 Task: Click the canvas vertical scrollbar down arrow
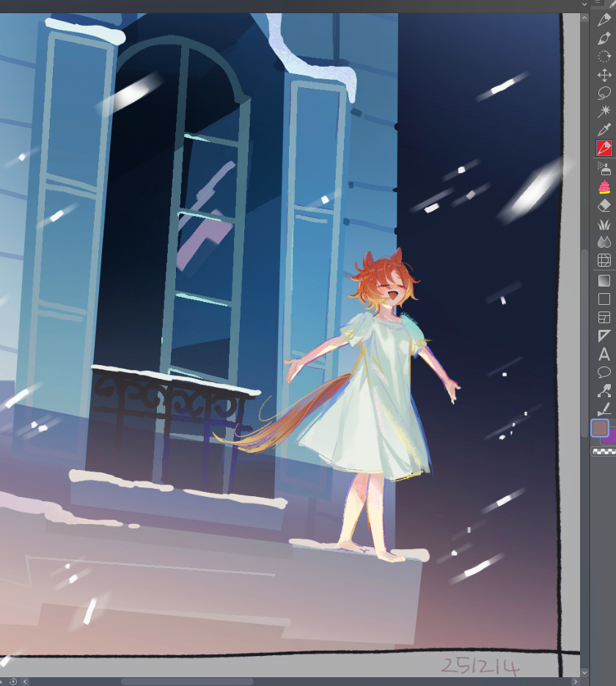click(584, 672)
